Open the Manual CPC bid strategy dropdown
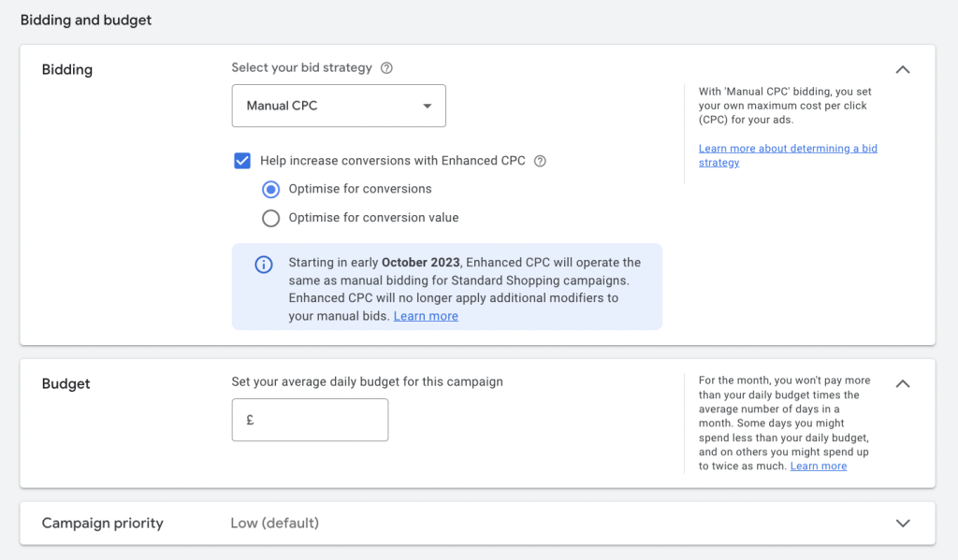 coord(338,106)
